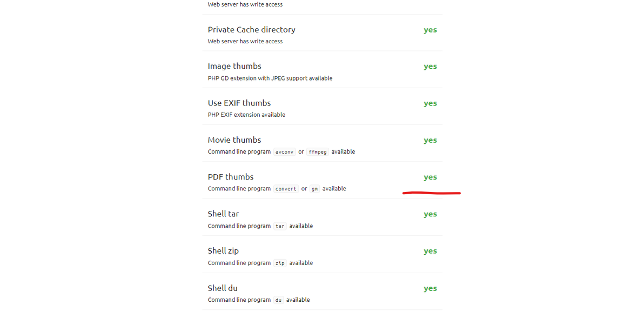
Task: Click the Private Cache directory heading
Action: (x=251, y=30)
